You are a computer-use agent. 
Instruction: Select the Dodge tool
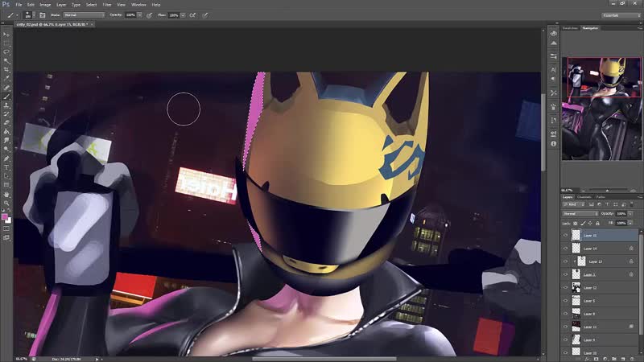click(6, 150)
